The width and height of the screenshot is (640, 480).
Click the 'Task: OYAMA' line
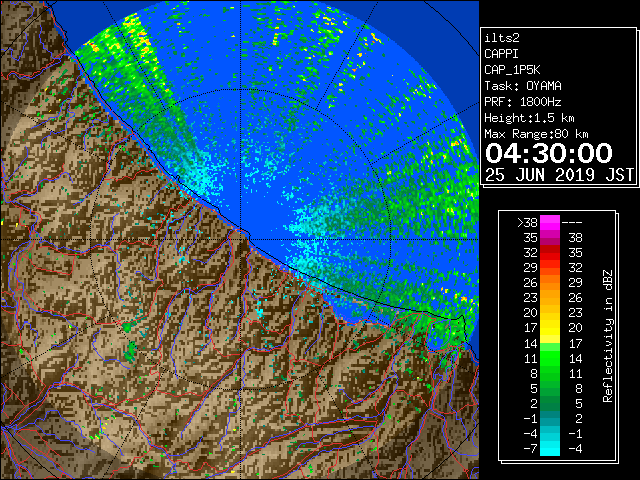[x=523, y=86]
